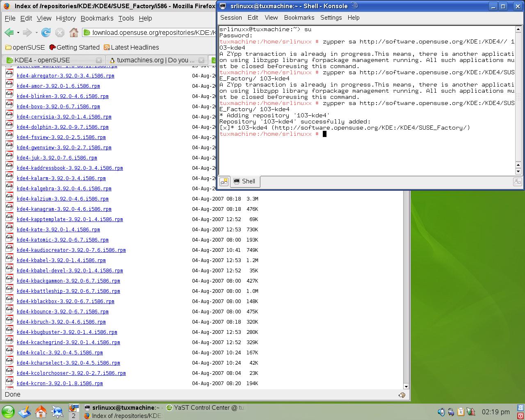Open Firefox File menu
The height and width of the screenshot is (420, 525).
click(10, 18)
